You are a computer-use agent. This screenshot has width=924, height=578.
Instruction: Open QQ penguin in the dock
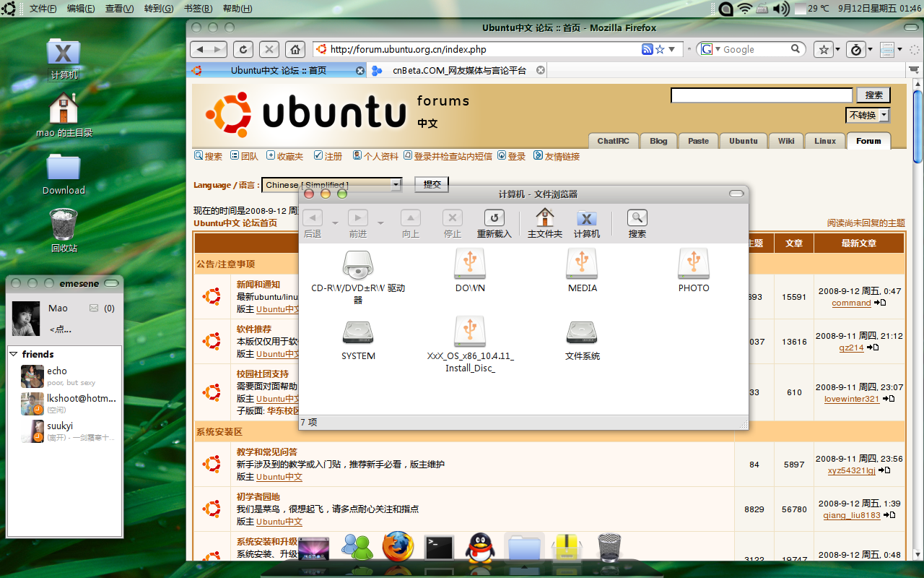pyautogui.click(x=479, y=548)
